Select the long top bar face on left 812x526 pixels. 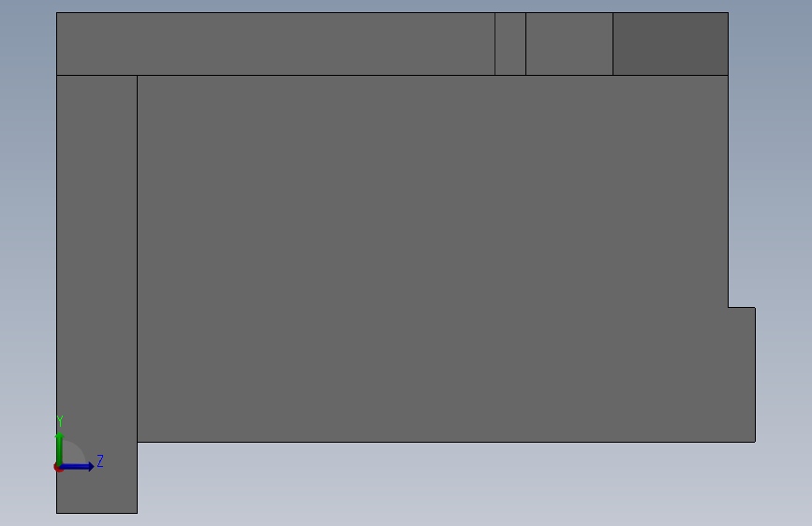pyautogui.click(x=275, y=44)
